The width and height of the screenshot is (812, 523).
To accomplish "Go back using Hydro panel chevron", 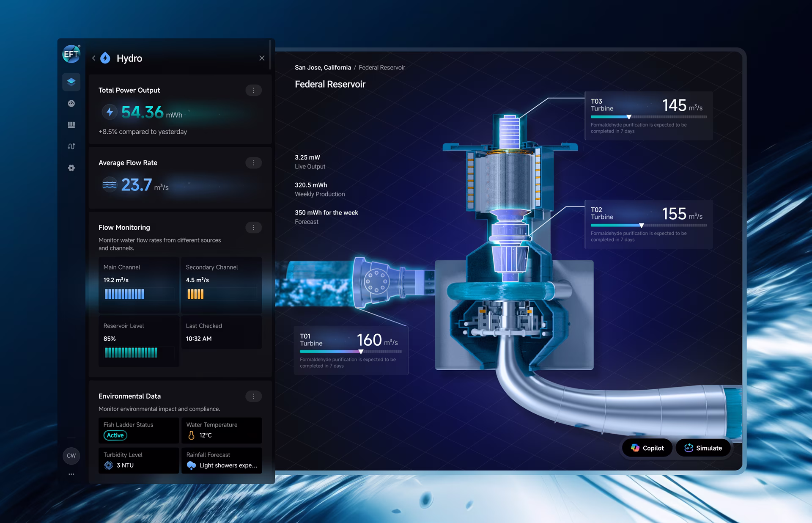I will point(93,58).
